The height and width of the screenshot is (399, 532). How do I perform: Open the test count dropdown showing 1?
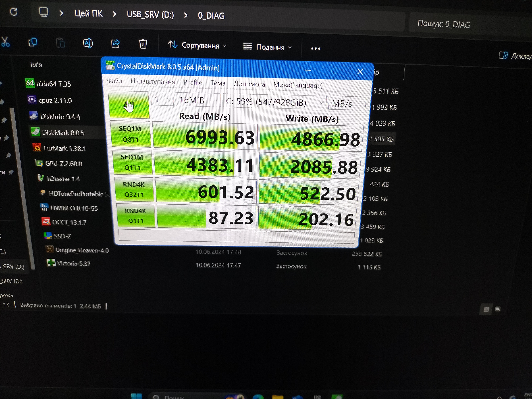(x=162, y=99)
